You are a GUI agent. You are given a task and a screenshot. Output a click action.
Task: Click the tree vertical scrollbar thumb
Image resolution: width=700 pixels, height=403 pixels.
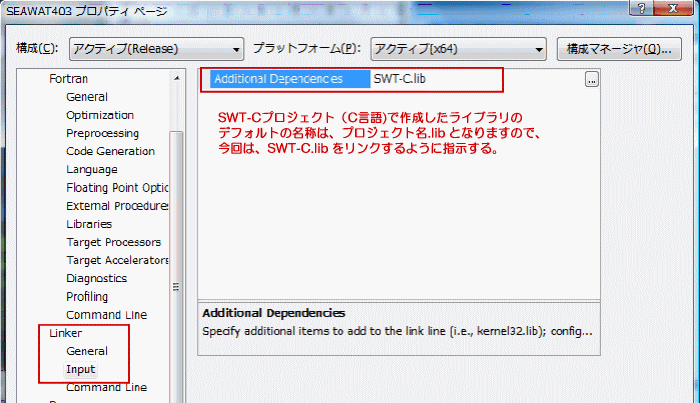(176, 268)
